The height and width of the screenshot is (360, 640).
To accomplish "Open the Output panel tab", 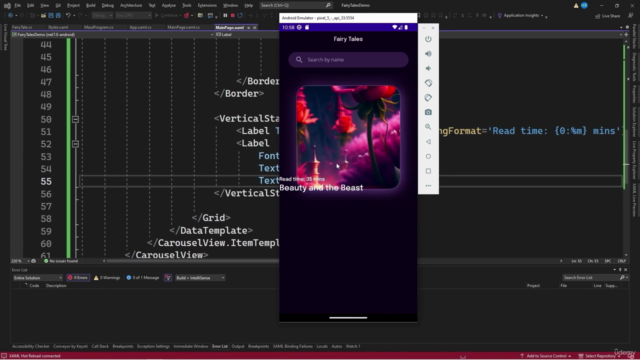I will (238, 346).
